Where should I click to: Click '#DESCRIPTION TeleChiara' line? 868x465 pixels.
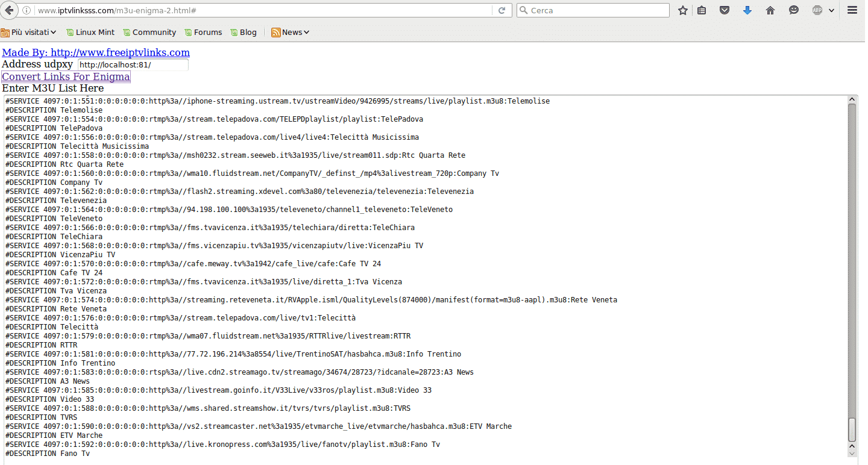(x=54, y=237)
